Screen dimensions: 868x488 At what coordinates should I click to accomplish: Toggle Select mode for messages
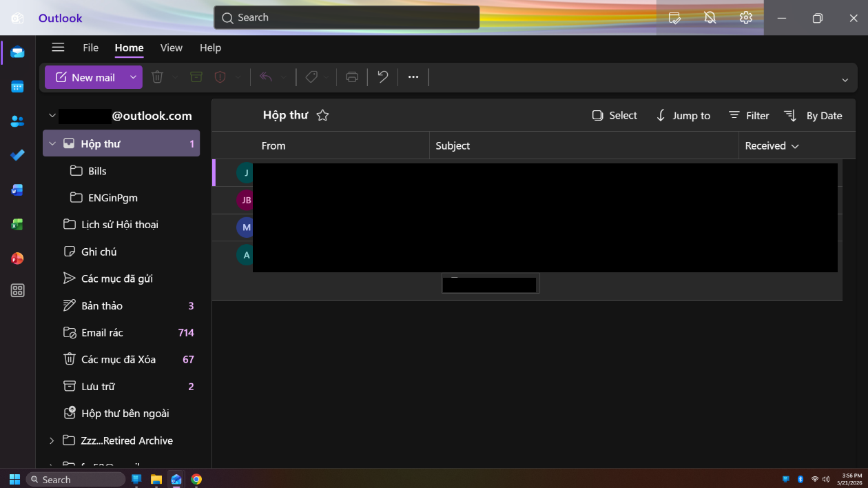(614, 116)
